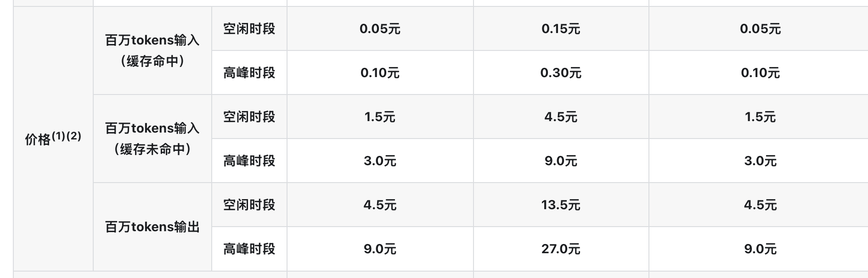Click the 13.5元 price cell
This screenshot has width=868, height=278.
(561, 205)
